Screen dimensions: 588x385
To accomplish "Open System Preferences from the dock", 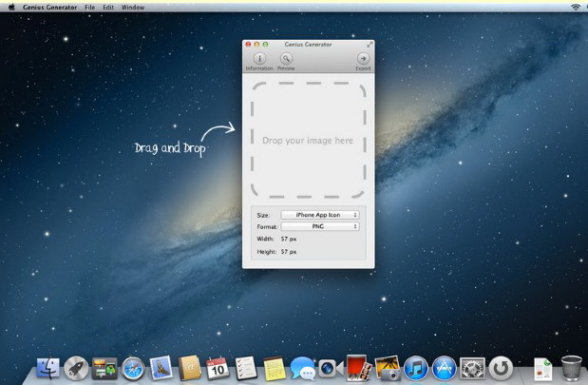I will (472, 368).
